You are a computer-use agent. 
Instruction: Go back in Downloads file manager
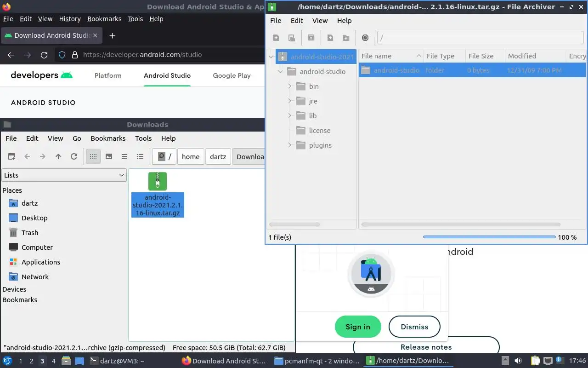[x=27, y=156]
